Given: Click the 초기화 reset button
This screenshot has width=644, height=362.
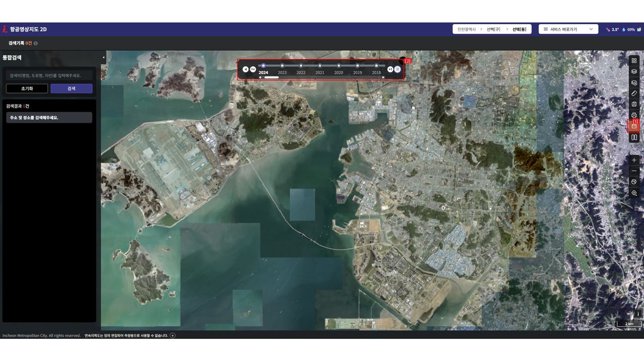Looking at the screenshot, I should (27, 88).
